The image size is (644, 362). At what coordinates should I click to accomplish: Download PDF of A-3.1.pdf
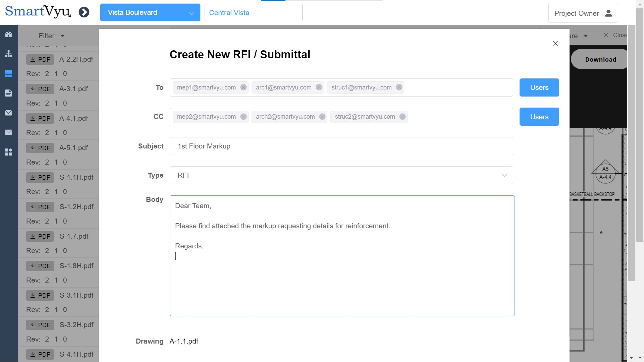(x=40, y=89)
